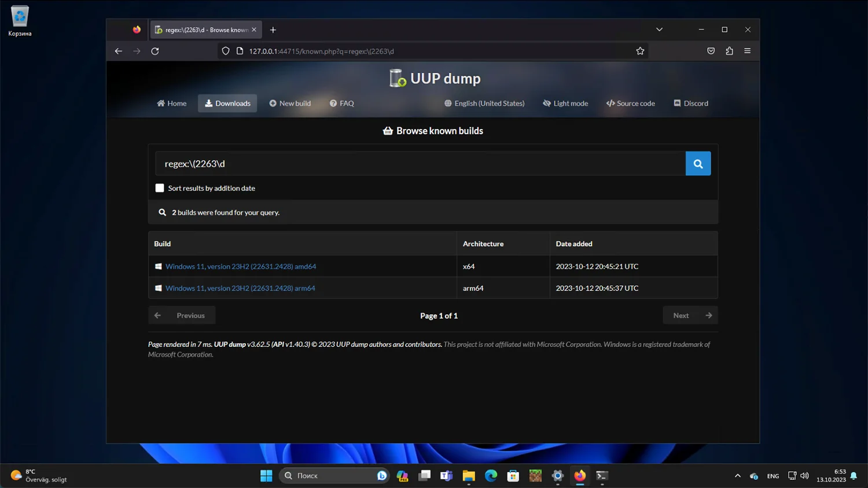The height and width of the screenshot is (488, 868).
Task: Bookmark this page with the star icon
Action: pos(640,51)
